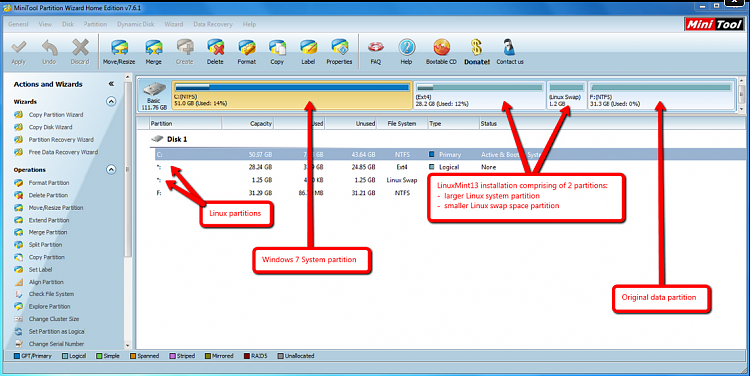Image resolution: width=750 pixels, height=376 pixels.
Task: Open the Data Recovery menu
Action: (x=213, y=24)
